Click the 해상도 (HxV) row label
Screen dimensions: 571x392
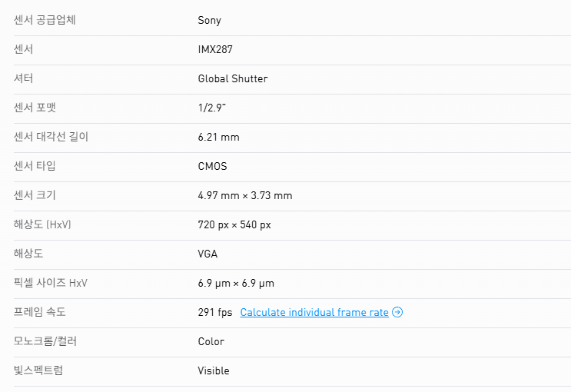(42, 224)
